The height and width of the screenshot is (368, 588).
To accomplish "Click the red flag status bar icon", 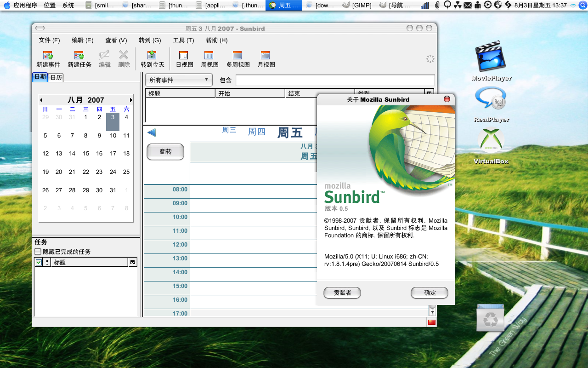I will click(x=431, y=322).
